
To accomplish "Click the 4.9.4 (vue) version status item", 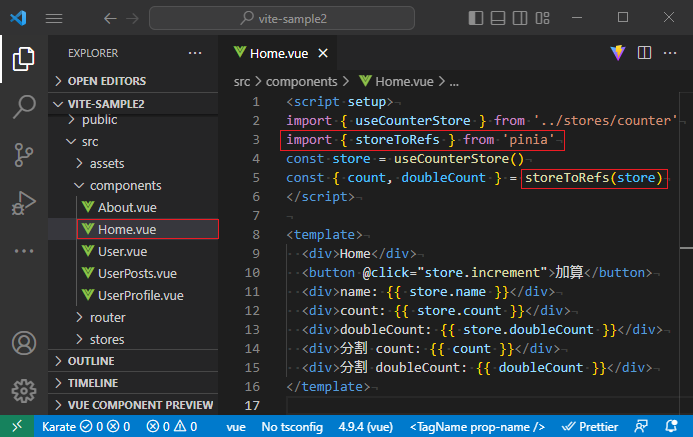I will click(x=366, y=426).
